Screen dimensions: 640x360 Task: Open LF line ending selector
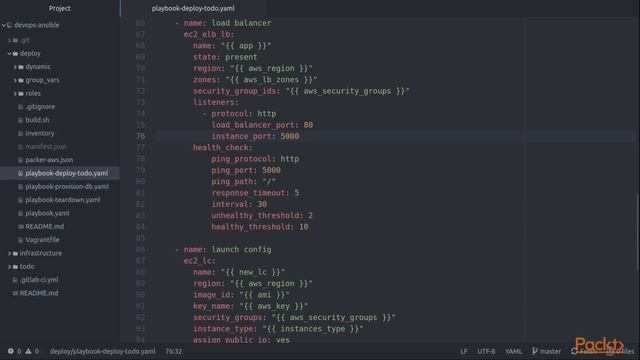pos(464,351)
